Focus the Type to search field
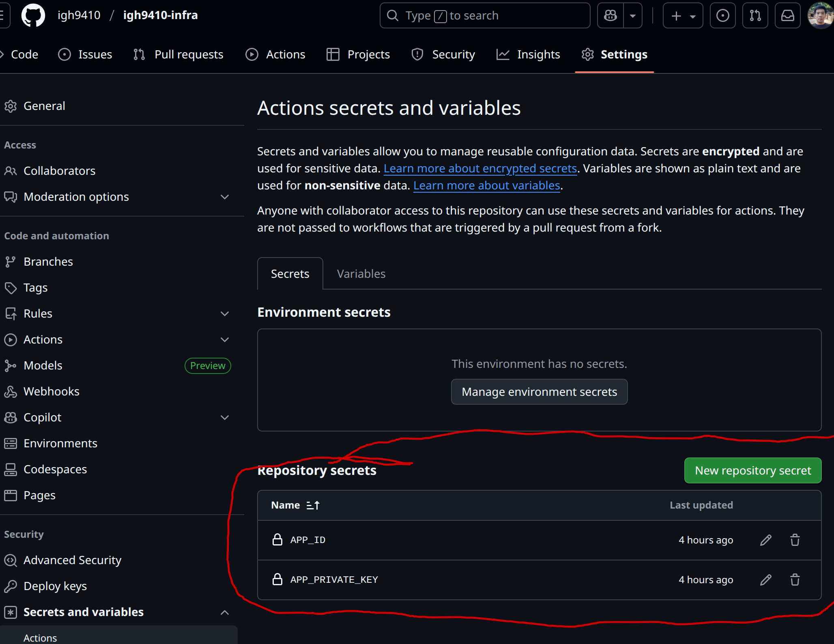 point(485,15)
